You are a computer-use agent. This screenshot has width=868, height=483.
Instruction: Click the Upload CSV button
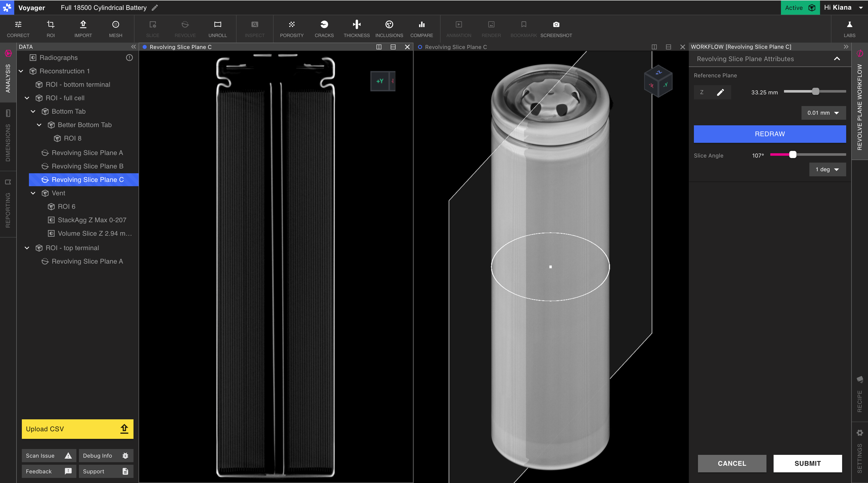tap(77, 429)
